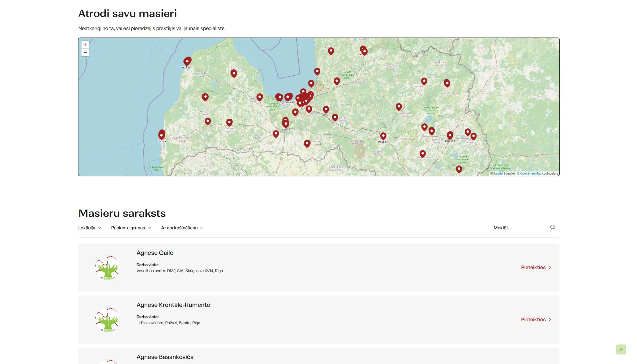Click the map pin near Madonas novads
The image size is (637, 364).
click(399, 107)
